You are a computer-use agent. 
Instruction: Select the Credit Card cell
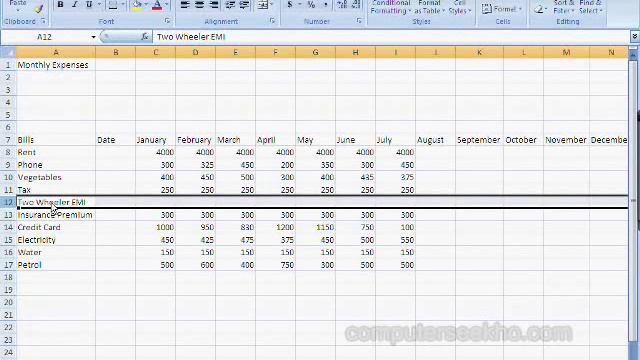56,227
